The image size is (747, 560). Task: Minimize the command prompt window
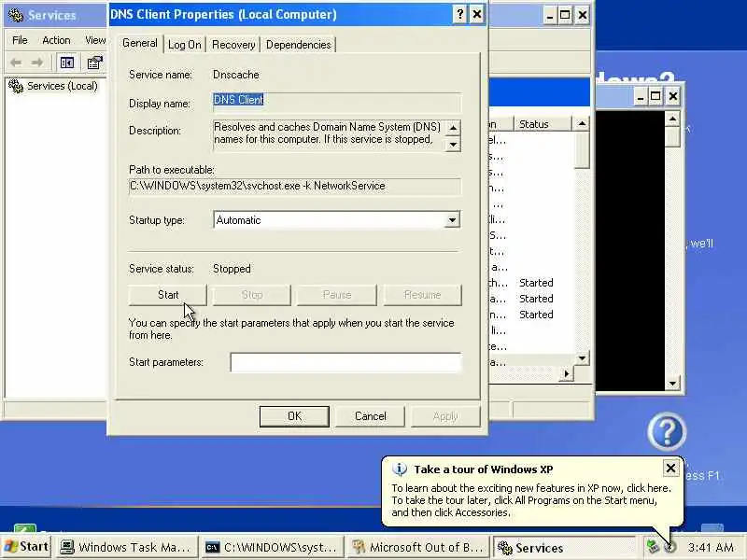click(641, 97)
